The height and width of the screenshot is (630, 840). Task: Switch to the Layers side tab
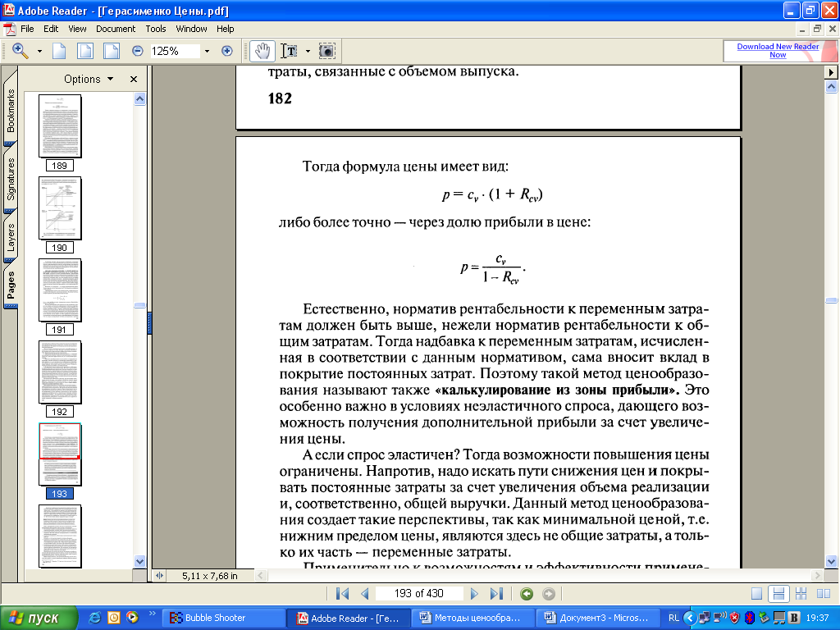[10, 238]
